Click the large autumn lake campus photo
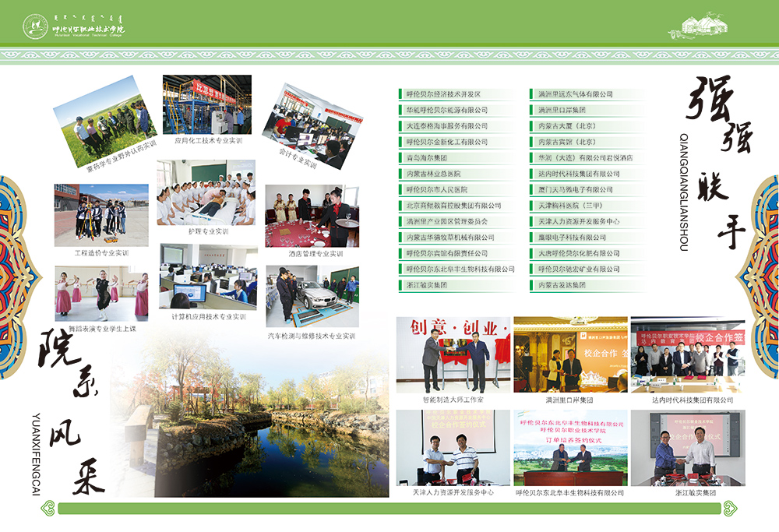This screenshot has height=532, width=779. click(x=265, y=421)
